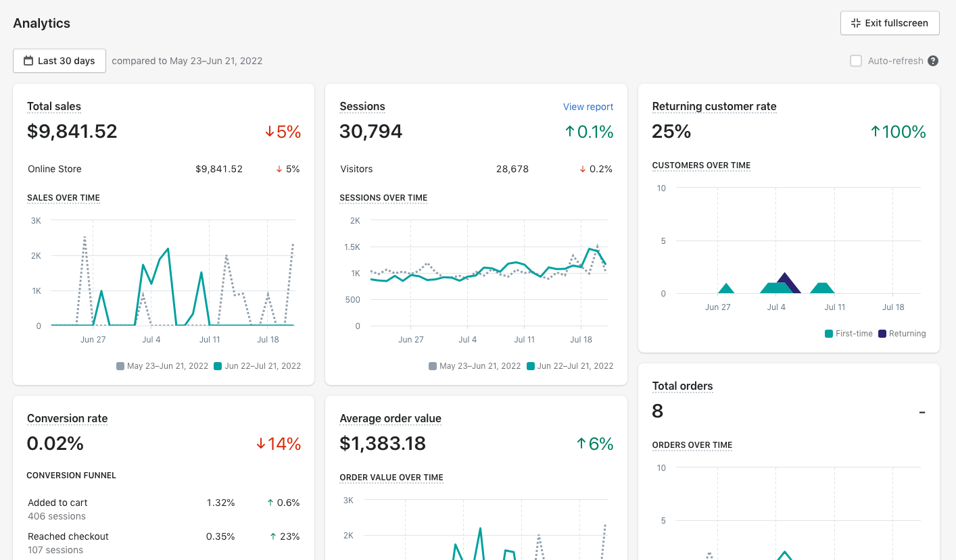956x560 pixels.
Task: Click the green 100% increase indicator
Action: pyautogui.click(x=898, y=132)
